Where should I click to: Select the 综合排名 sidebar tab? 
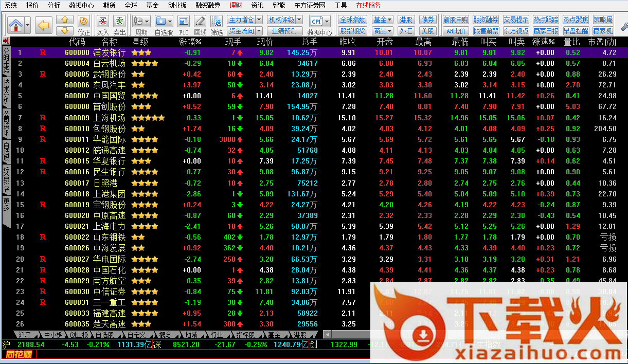click(x=6, y=179)
